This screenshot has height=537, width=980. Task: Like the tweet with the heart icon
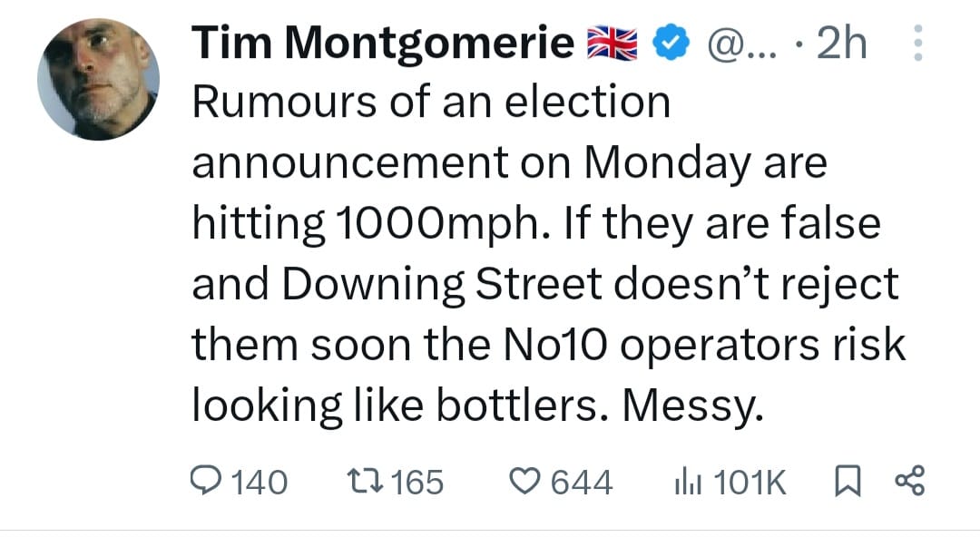click(x=526, y=482)
